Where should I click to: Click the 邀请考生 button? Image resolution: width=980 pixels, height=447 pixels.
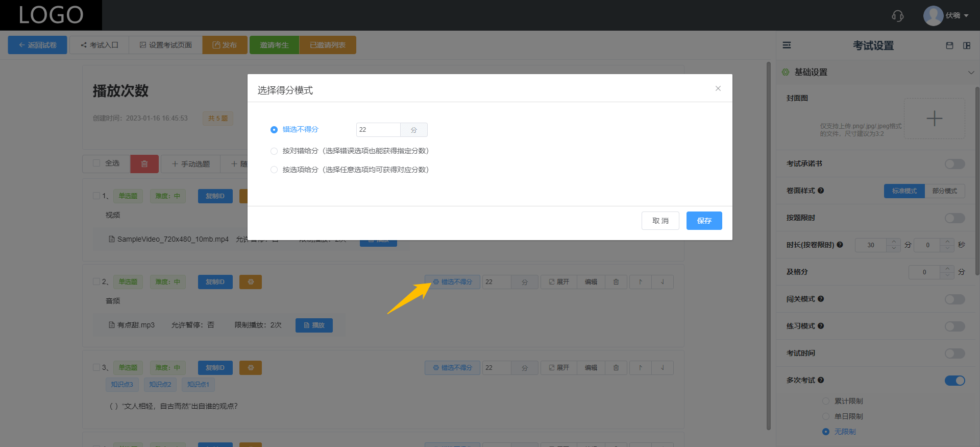click(274, 45)
